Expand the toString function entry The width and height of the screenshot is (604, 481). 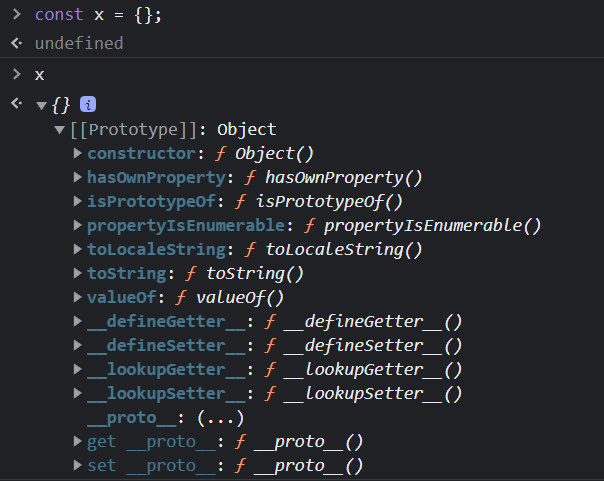(78, 273)
